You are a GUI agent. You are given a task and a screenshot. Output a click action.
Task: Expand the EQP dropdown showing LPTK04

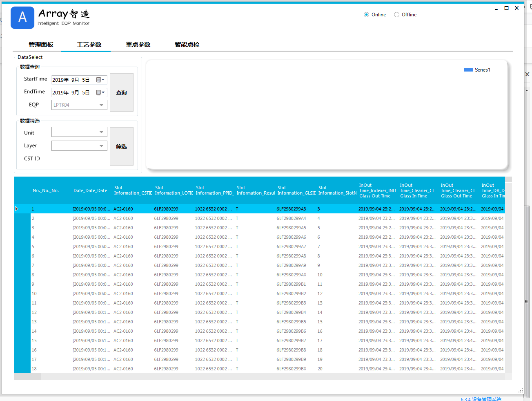tap(101, 105)
